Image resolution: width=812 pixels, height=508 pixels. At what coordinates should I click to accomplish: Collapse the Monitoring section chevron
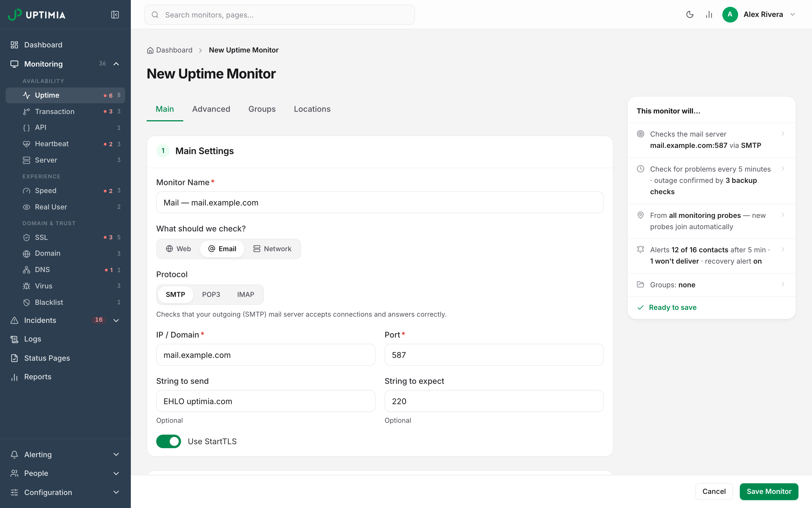116,64
